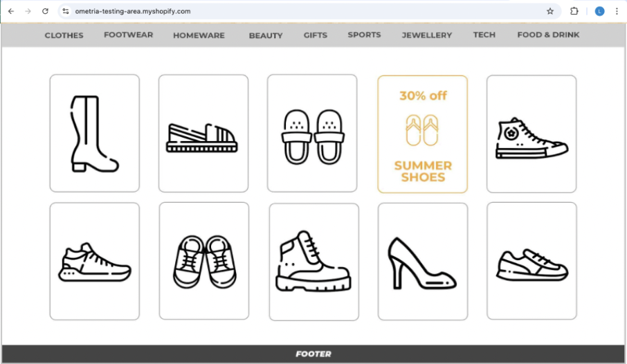Open the SPORTS category
This screenshot has width=627, height=364.
coord(364,35)
